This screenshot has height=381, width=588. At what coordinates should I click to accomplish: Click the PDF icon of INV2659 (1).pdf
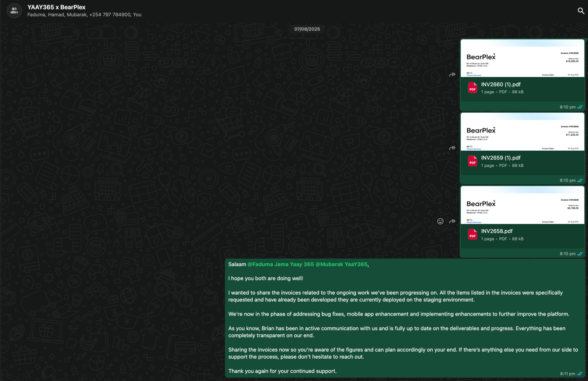click(x=472, y=161)
